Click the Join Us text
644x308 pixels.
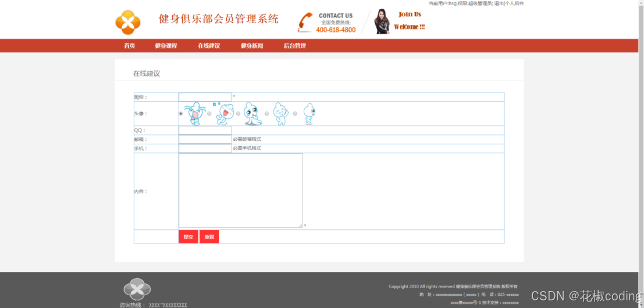coord(410,15)
